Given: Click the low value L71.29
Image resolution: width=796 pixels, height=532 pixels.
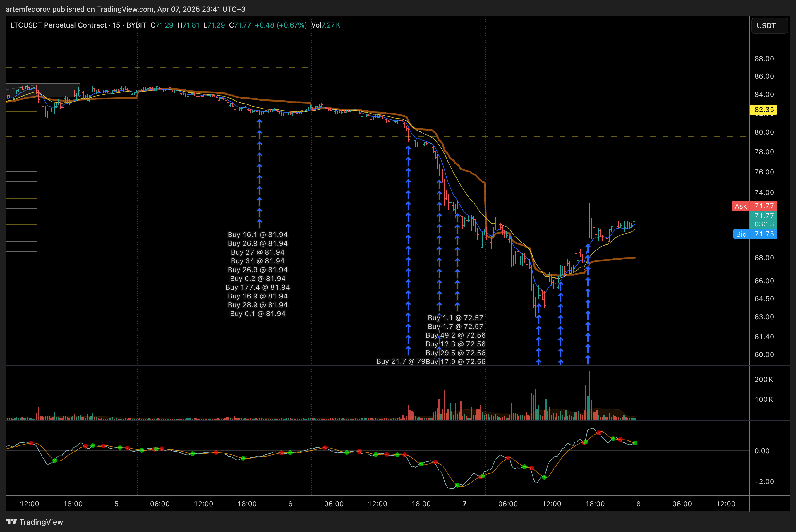Looking at the screenshot, I should (x=214, y=25).
